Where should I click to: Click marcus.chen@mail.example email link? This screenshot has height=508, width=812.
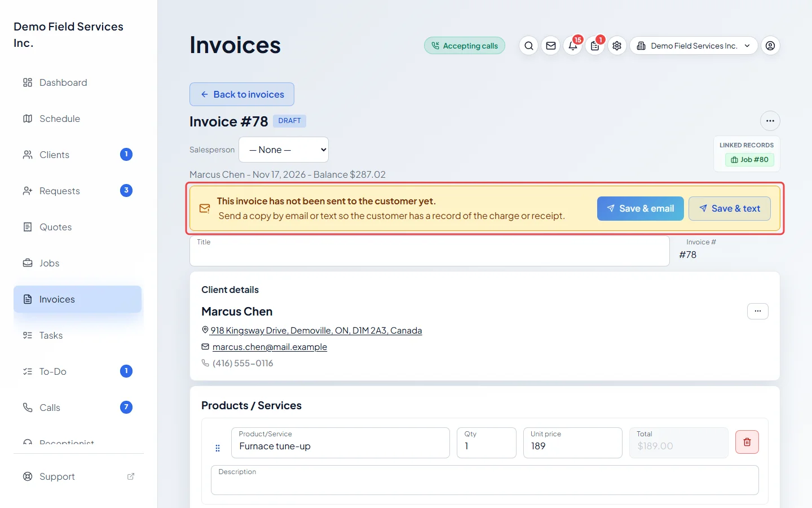[270, 347]
